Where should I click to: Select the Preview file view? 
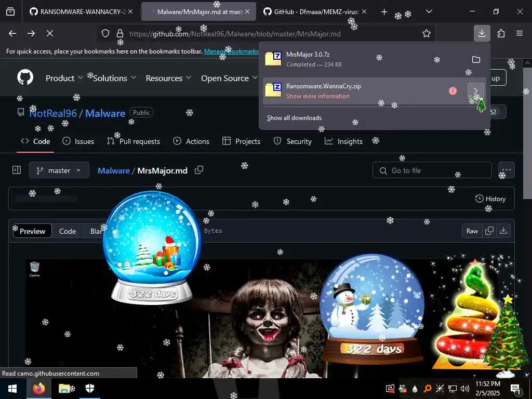(x=32, y=231)
